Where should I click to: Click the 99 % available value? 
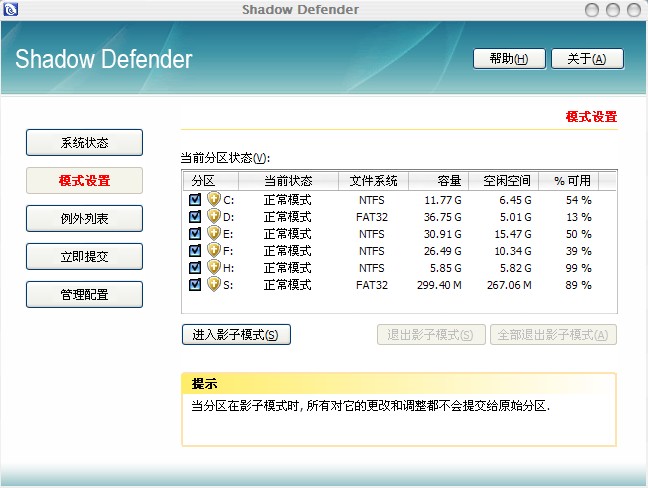[579, 268]
